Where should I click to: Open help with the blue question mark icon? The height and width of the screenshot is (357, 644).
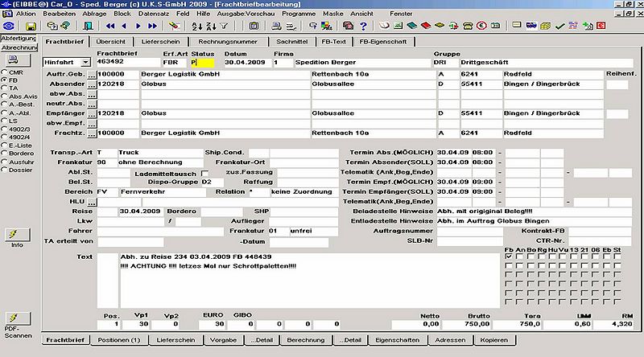click(x=363, y=27)
